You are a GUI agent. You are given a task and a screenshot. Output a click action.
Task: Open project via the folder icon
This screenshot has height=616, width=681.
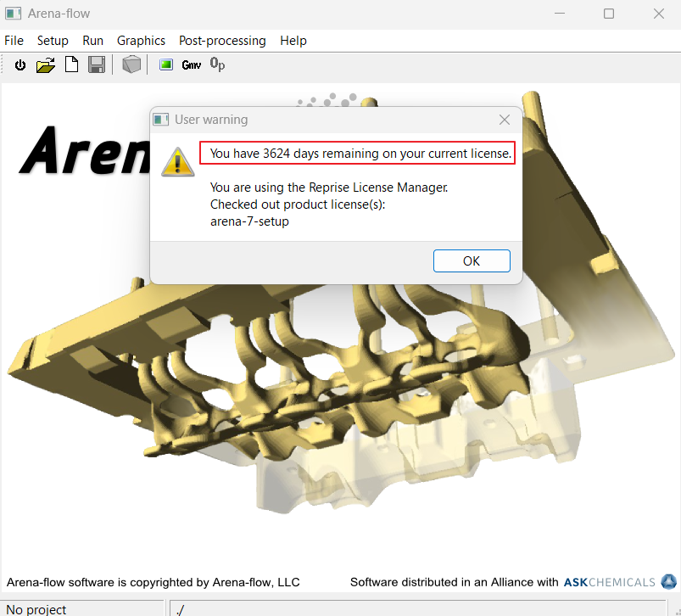click(46, 65)
